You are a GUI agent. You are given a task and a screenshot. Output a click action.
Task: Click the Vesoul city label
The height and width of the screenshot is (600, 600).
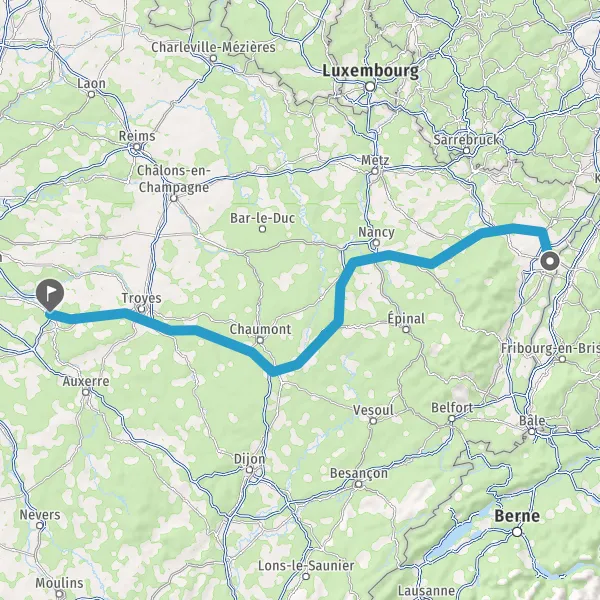point(373,410)
